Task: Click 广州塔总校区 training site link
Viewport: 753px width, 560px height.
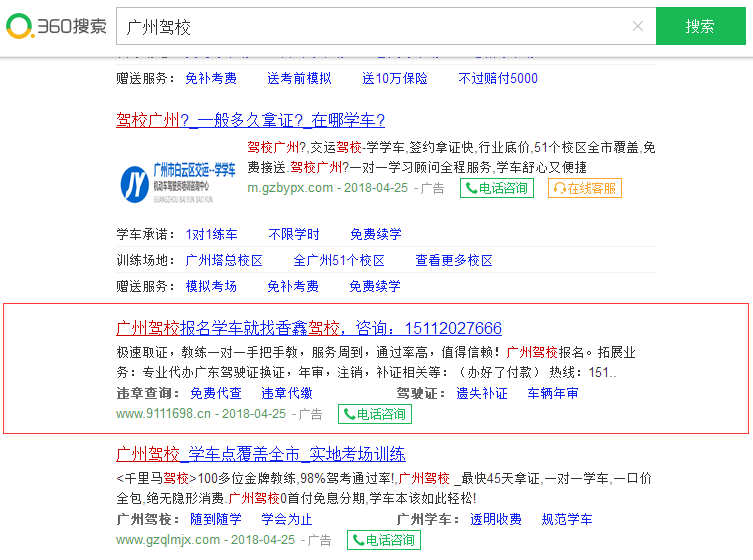Action: pos(224,260)
